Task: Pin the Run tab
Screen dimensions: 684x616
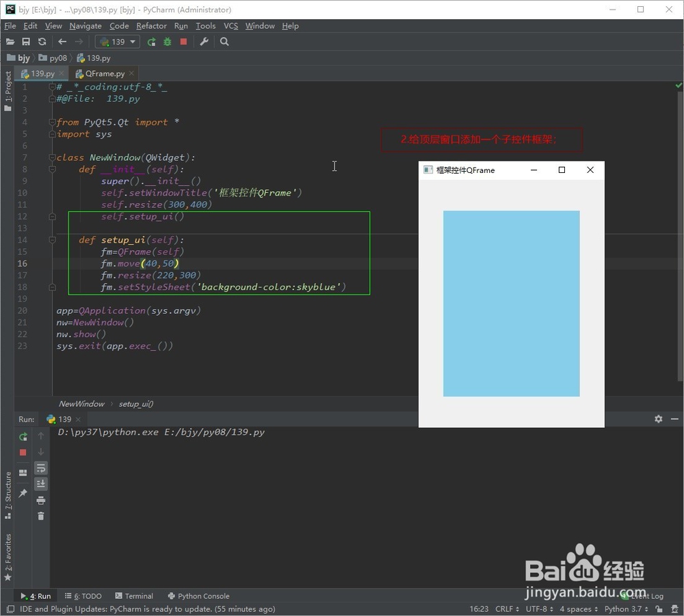Action: (x=23, y=493)
